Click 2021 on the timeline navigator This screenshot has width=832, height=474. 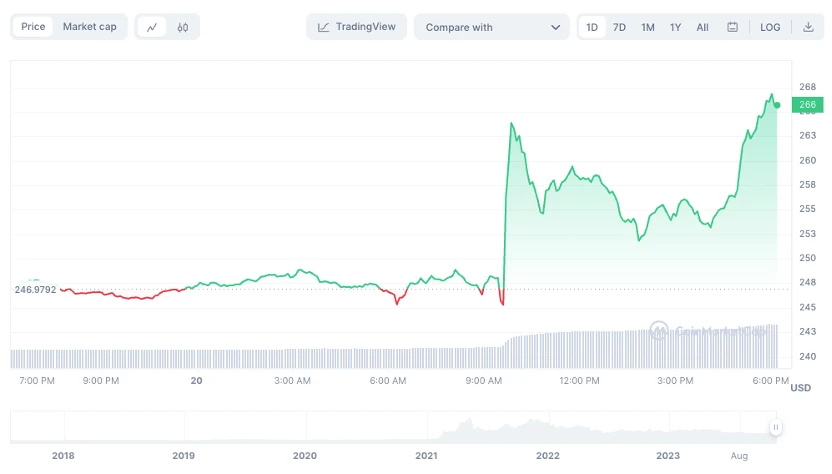point(426,456)
